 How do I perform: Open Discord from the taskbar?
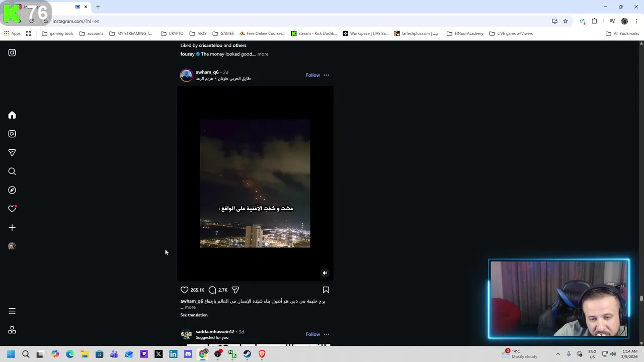(188, 354)
